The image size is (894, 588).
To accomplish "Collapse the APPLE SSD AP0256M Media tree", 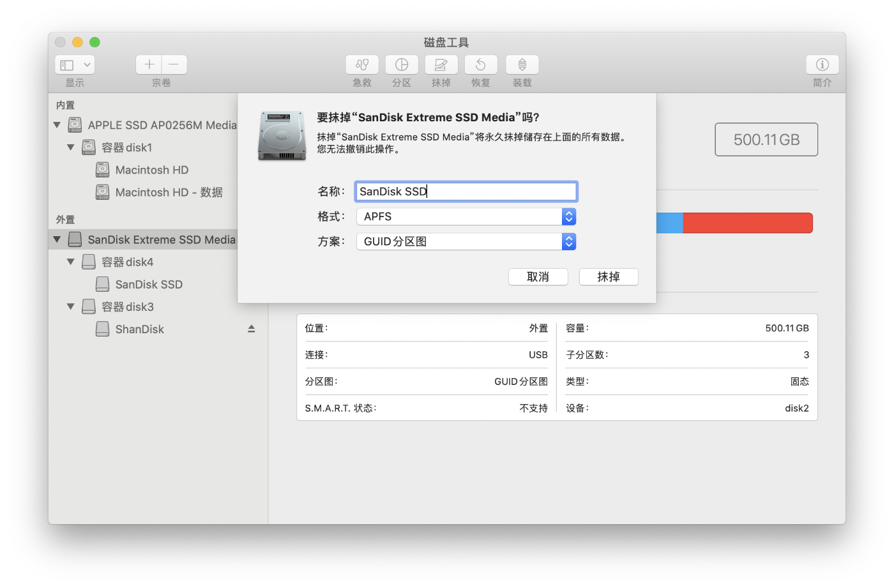I will click(x=57, y=125).
